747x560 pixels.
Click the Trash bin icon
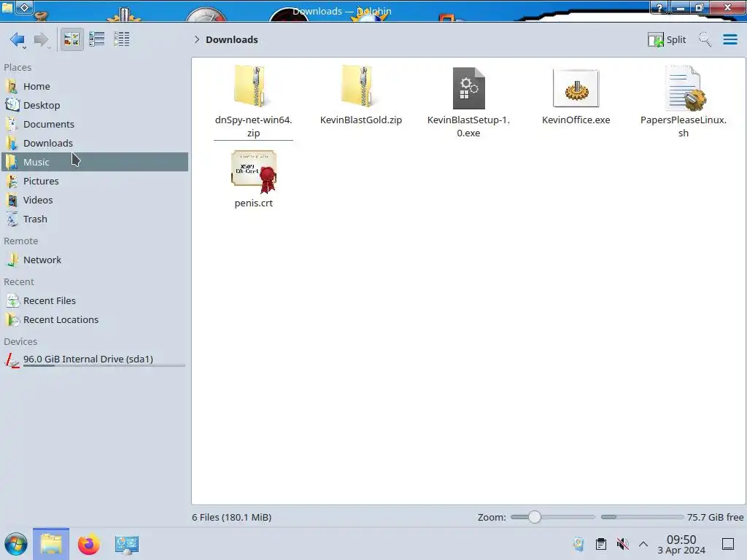click(12, 219)
